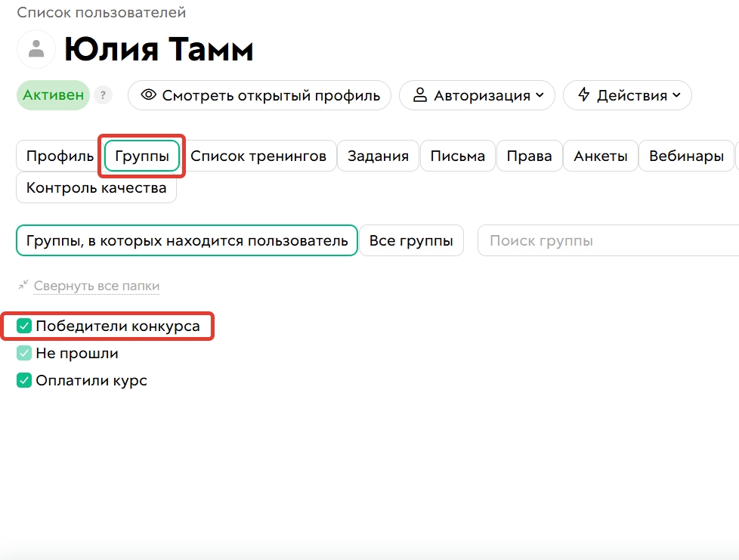Open the Авторизация dropdown
The height and width of the screenshot is (560, 739).
click(477, 95)
